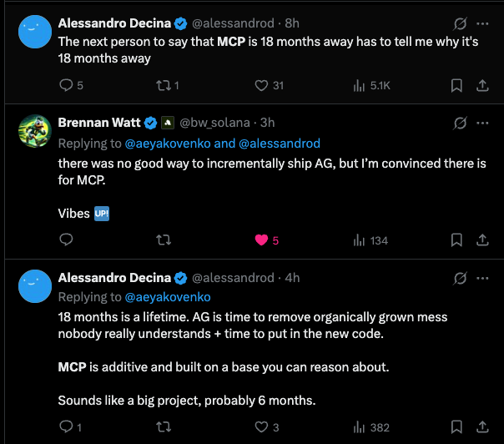Screen dimensions: 504x444
Task: Open @aeyakovenko mention in the last tweet
Action: [x=168, y=296]
